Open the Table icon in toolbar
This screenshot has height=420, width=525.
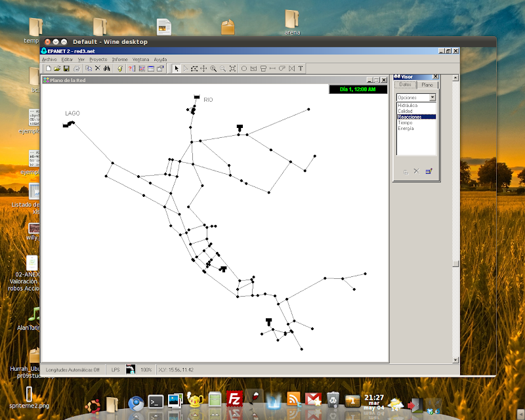click(x=151, y=69)
